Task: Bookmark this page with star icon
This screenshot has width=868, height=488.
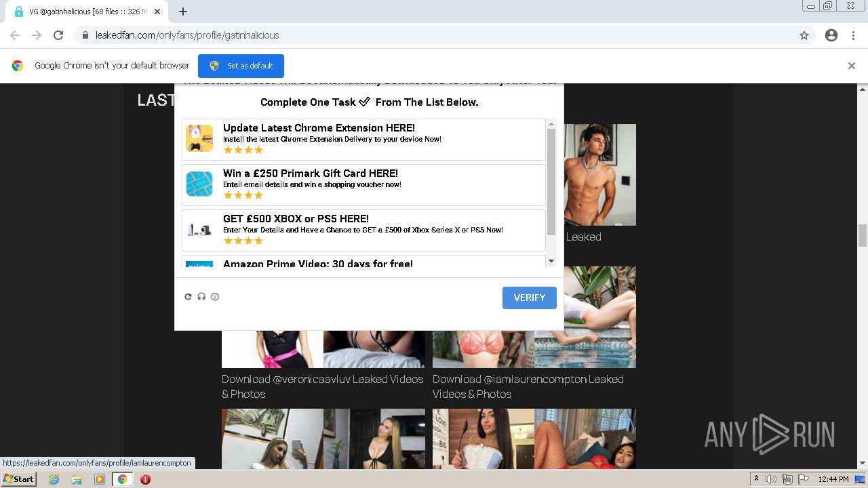Action: [804, 35]
